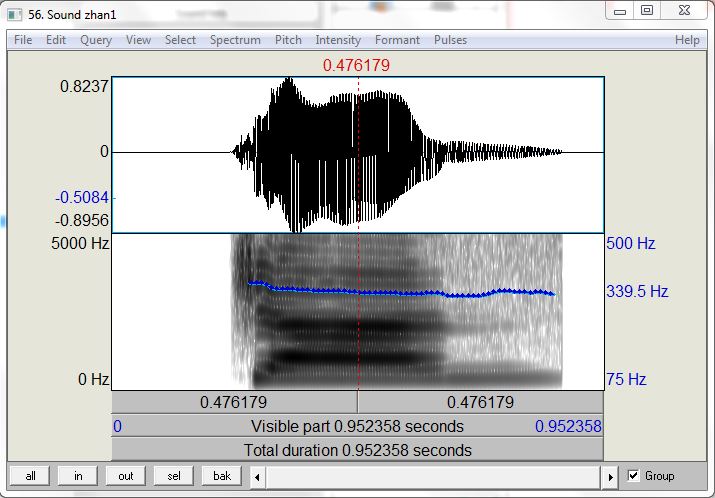Click the horizontal scrollbar track
715x498 pixels.
point(433,477)
